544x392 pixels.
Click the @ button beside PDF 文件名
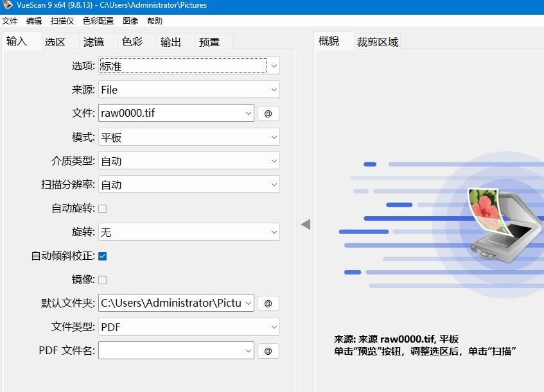268,351
